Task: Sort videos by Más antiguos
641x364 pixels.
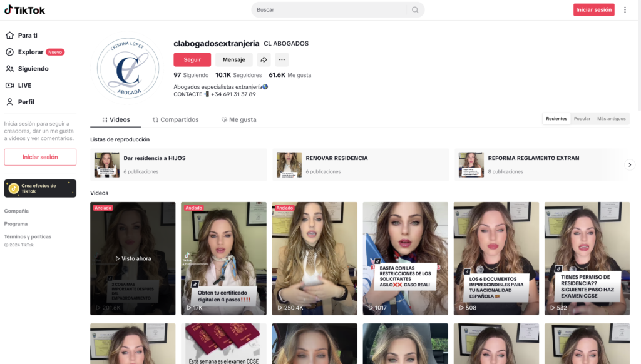Action: click(x=611, y=118)
